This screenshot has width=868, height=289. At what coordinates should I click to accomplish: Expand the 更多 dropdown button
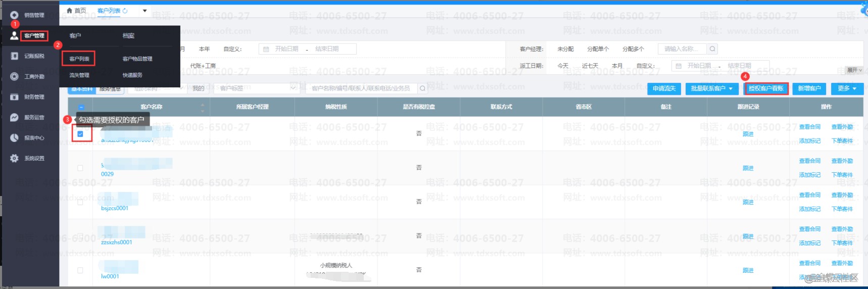click(x=847, y=88)
